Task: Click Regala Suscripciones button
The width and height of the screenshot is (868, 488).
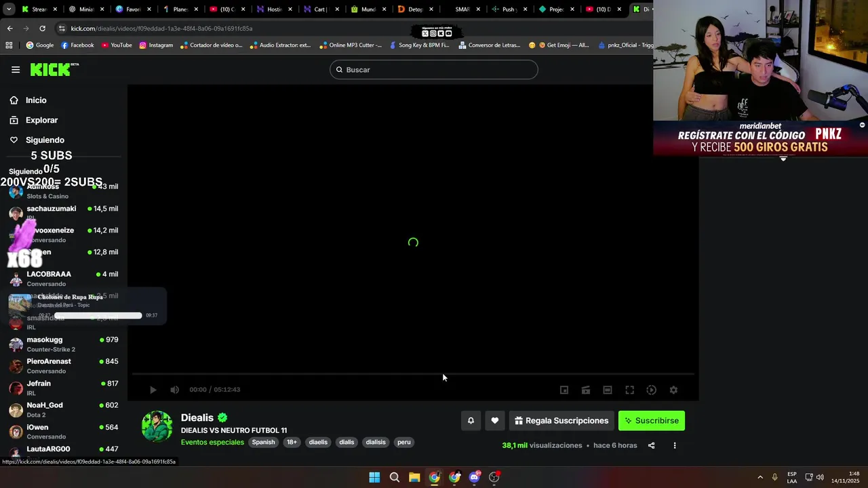Action: 561,421
